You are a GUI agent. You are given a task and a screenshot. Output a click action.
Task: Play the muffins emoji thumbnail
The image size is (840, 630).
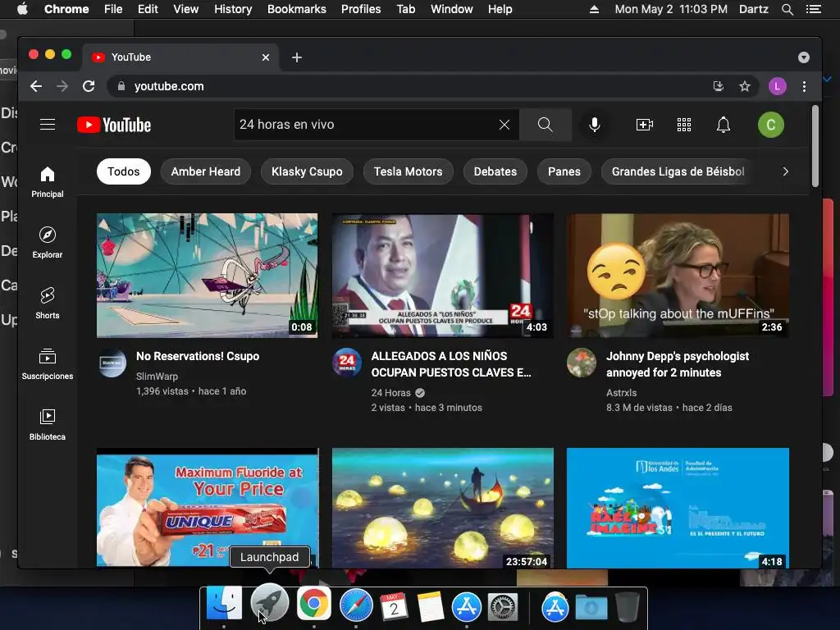tap(678, 276)
